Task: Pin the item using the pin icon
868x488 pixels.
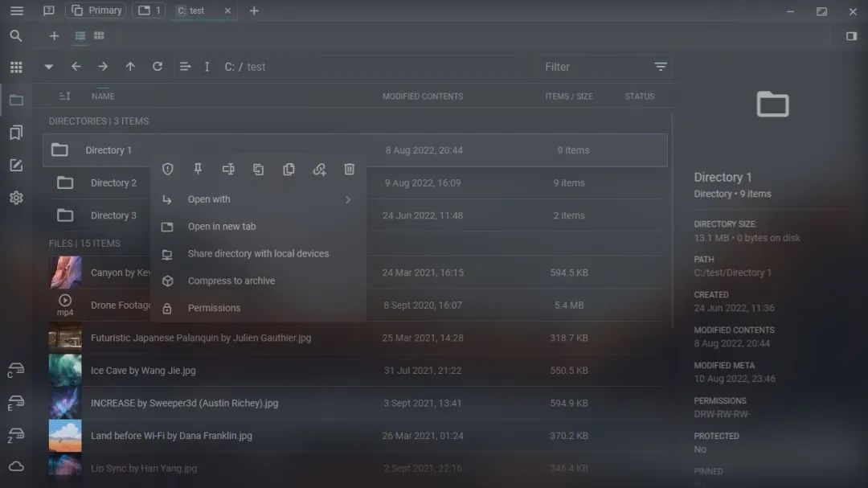Action: pos(198,169)
